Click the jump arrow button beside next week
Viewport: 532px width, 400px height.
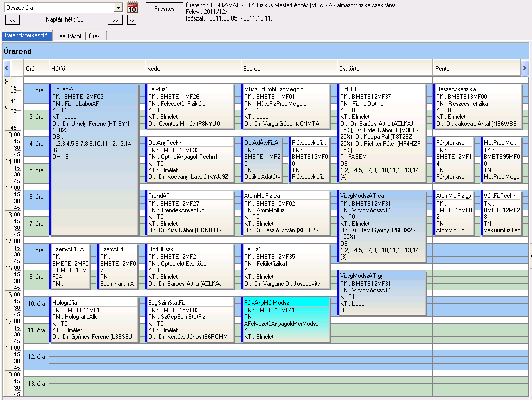coord(132,19)
